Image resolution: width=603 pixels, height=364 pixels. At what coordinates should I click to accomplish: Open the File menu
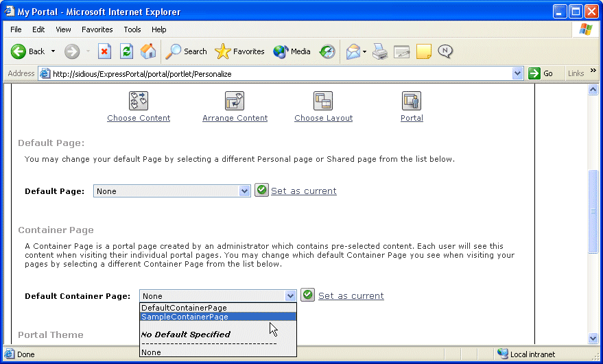point(16,29)
